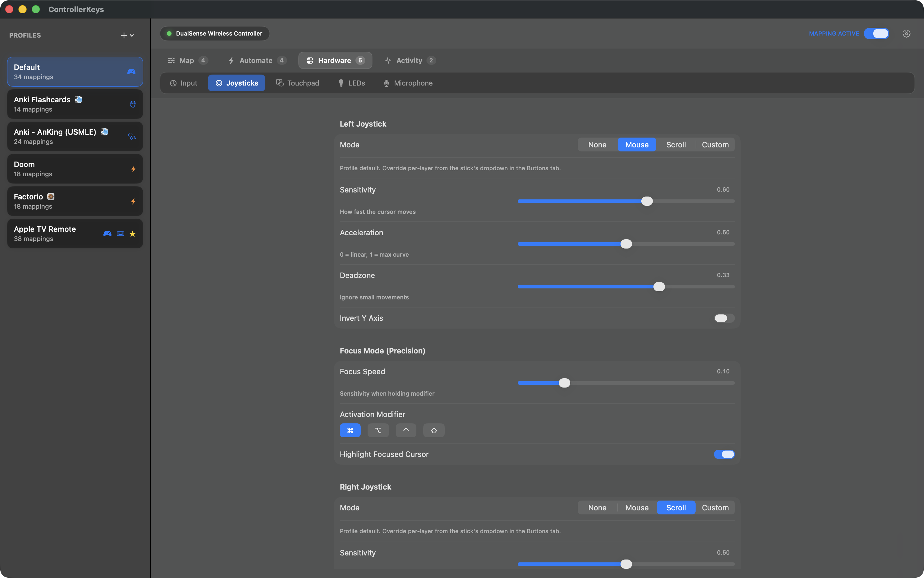Click the Factorio app badge icon
This screenshot has width=924, height=578.
(x=51, y=197)
